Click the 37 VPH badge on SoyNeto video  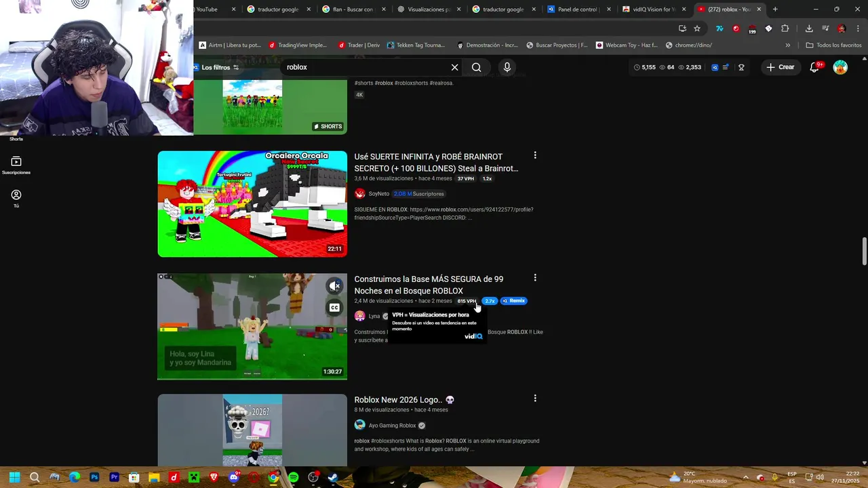pos(465,179)
